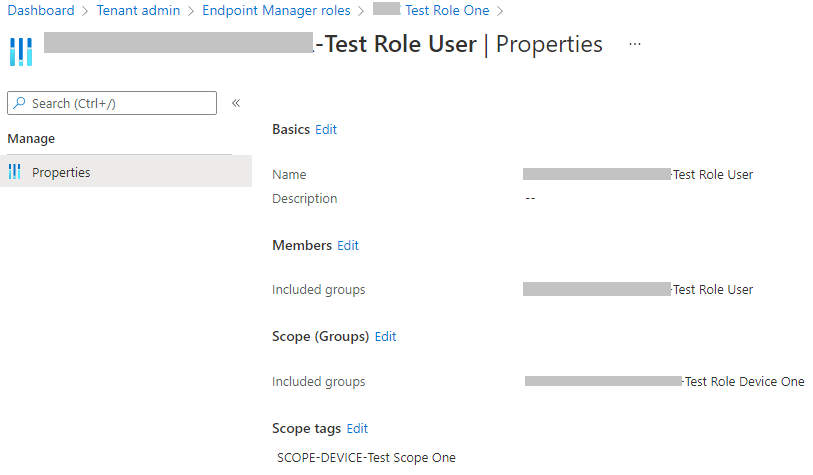Screen dimensions: 813x475
Task: Click the Properties menu item icon
Action: 15,172
